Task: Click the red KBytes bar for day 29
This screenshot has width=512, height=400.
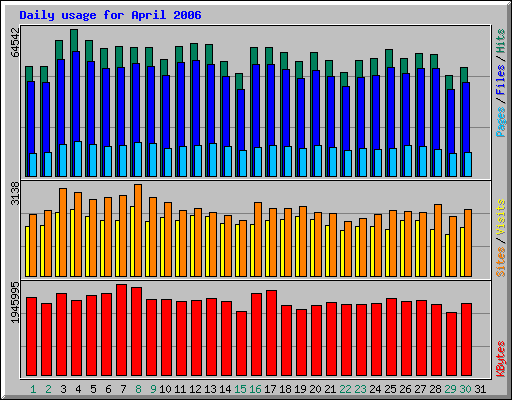Action: click(451, 344)
